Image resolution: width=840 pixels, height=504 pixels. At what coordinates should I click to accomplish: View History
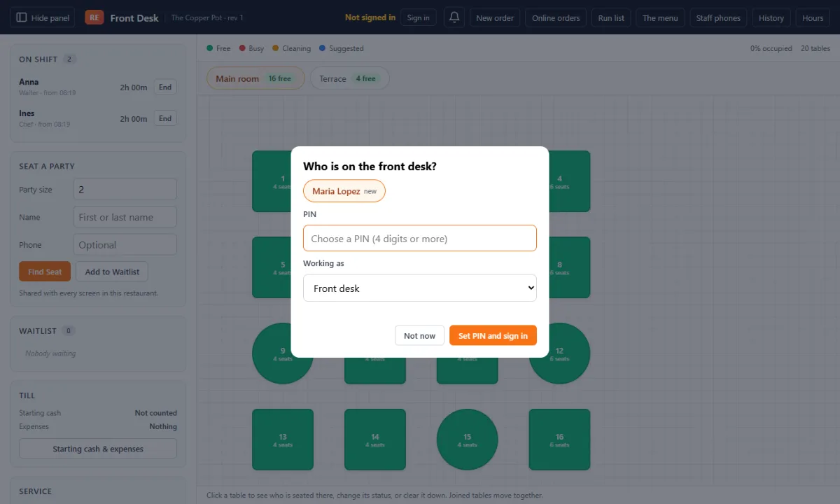pyautogui.click(x=771, y=17)
